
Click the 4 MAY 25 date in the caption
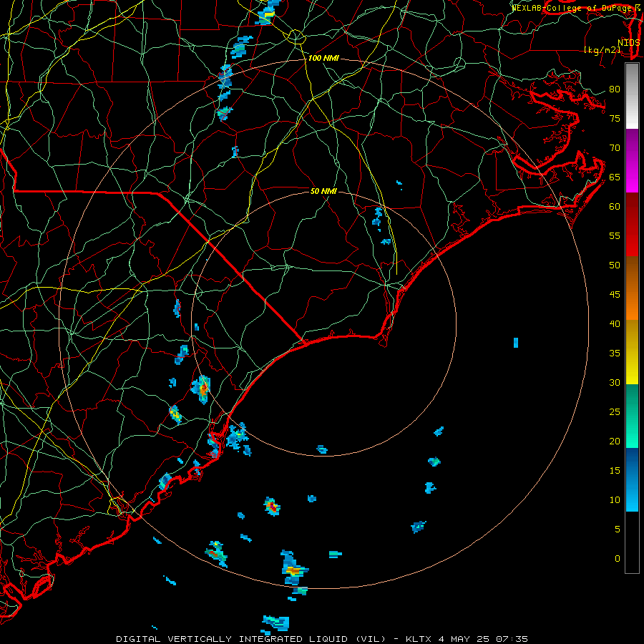(x=463, y=639)
